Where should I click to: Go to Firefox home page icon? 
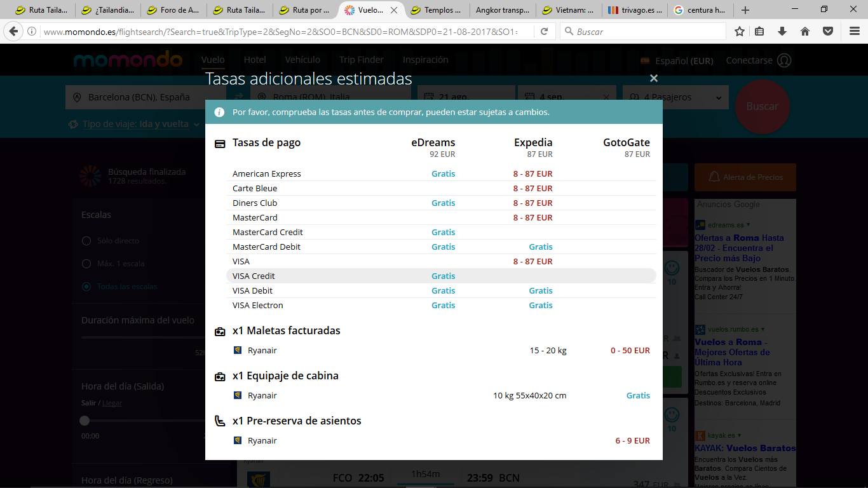click(805, 31)
